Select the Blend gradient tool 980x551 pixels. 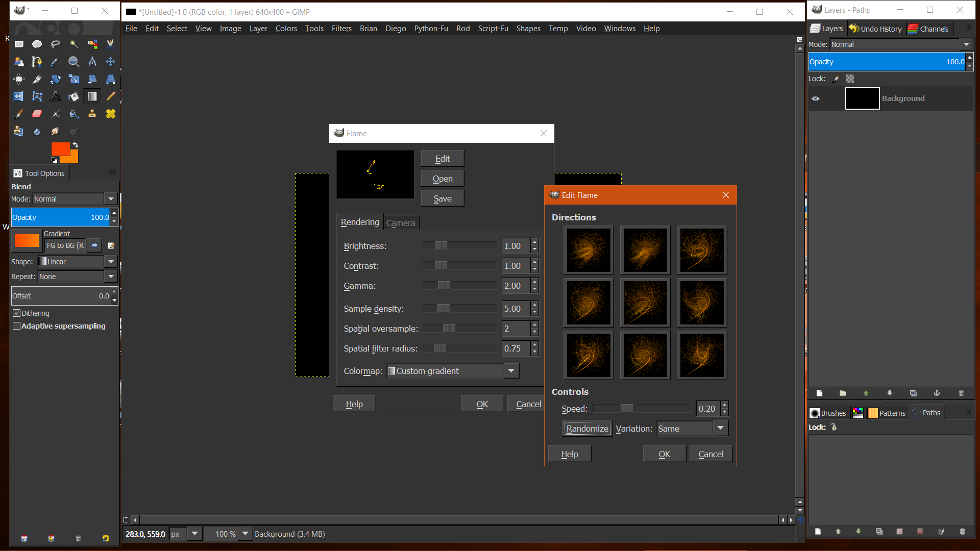tap(92, 96)
